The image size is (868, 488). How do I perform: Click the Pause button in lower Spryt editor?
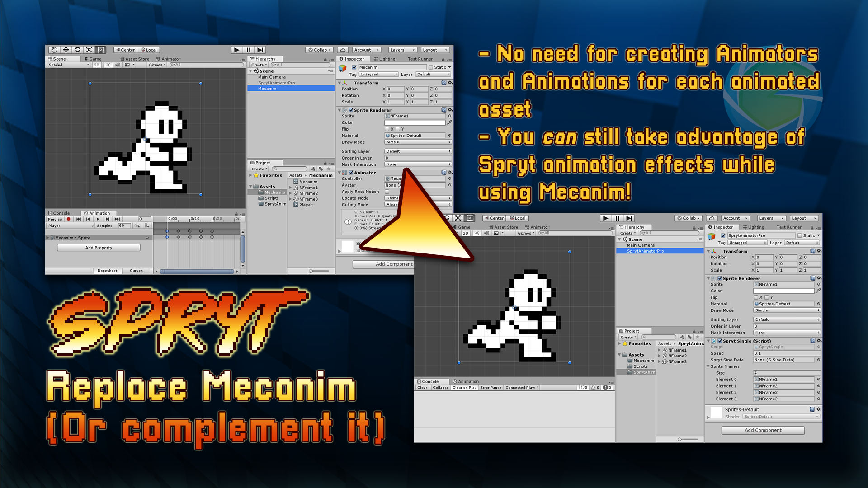coord(618,218)
